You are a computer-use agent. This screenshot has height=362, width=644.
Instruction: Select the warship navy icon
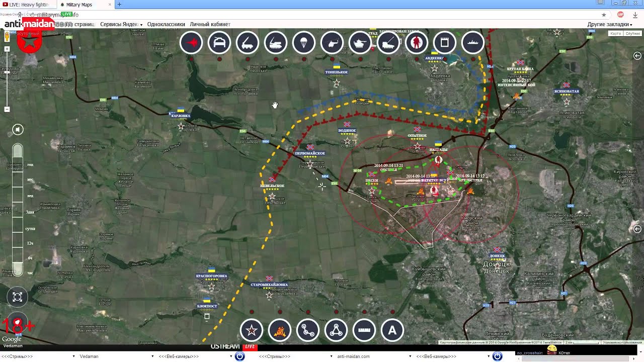[x=473, y=43]
